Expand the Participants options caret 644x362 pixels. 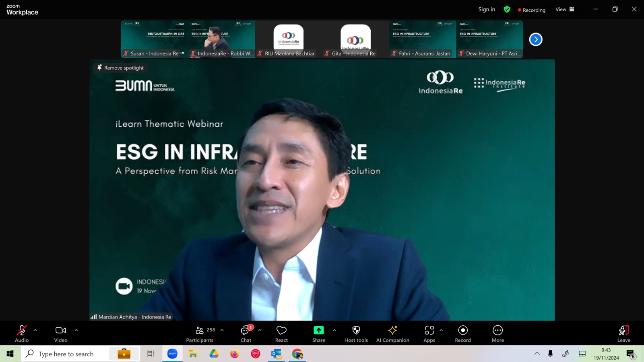[222, 330]
